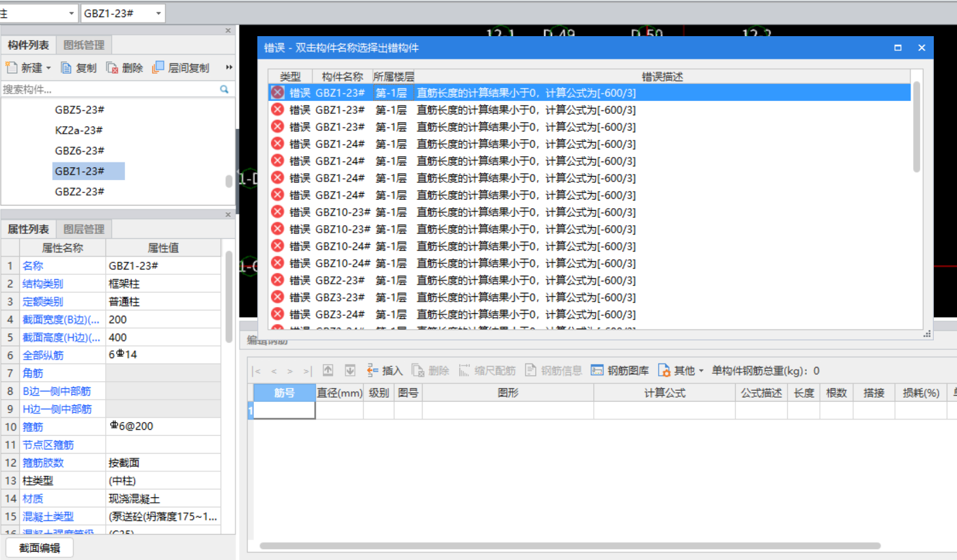Click the 复制 copy icon in component list
Screen dimensions: 957x560
66,68
